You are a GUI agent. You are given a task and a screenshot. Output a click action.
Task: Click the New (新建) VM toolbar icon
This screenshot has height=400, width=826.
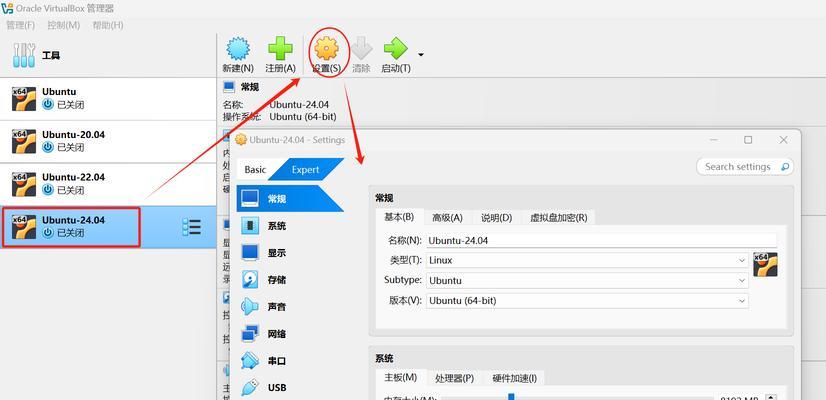pyautogui.click(x=238, y=50)
